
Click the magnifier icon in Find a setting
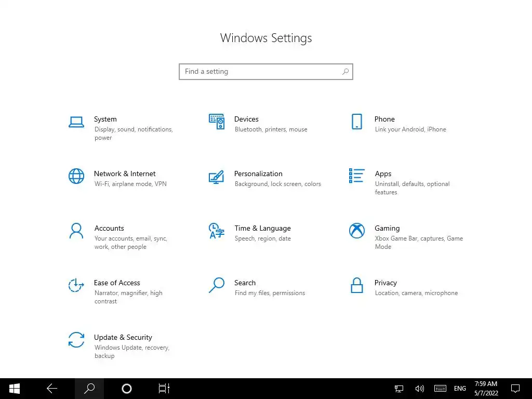click(345, 72)
